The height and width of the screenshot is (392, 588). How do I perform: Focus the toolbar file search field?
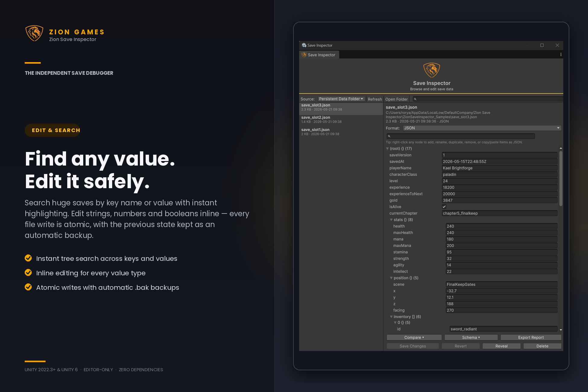(488, 99)
